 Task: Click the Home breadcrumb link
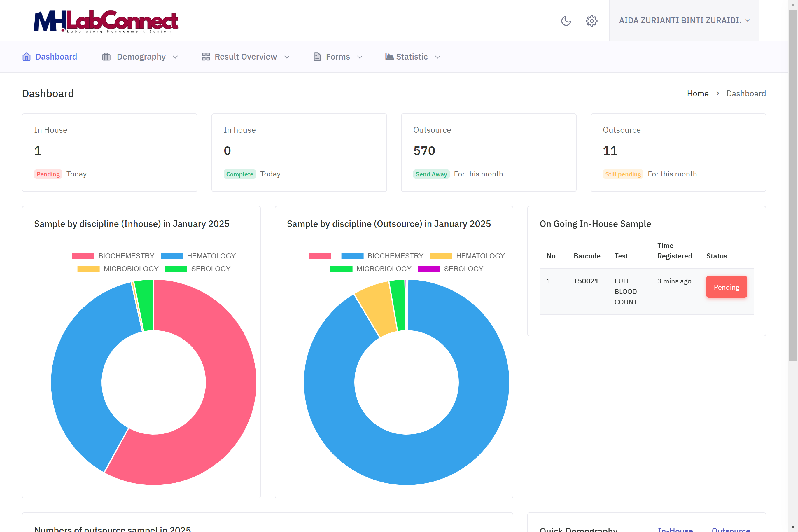(x=698, y=93)
